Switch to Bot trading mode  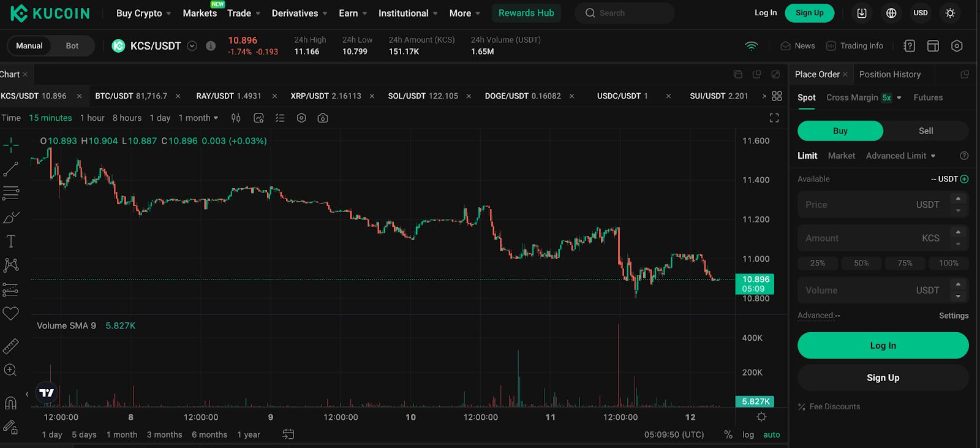pos(72,46)
